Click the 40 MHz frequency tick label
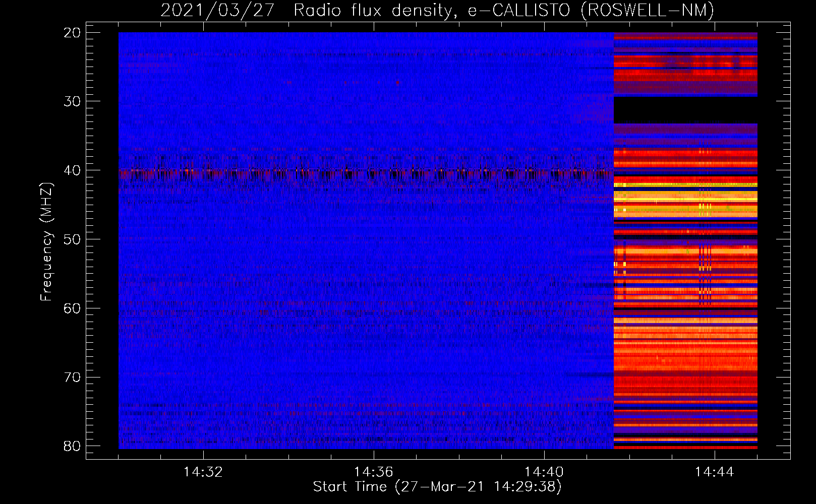 (x=72, y=170)
